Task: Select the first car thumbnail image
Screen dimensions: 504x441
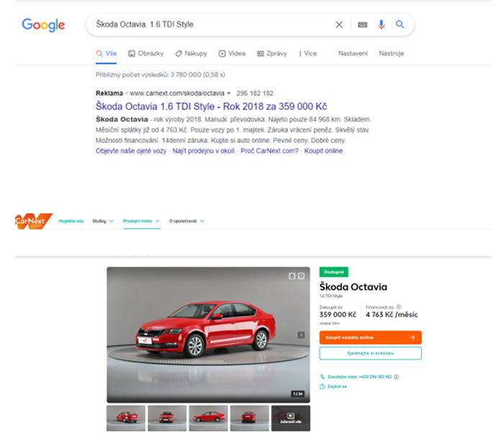Action: [x=125, y=417]
